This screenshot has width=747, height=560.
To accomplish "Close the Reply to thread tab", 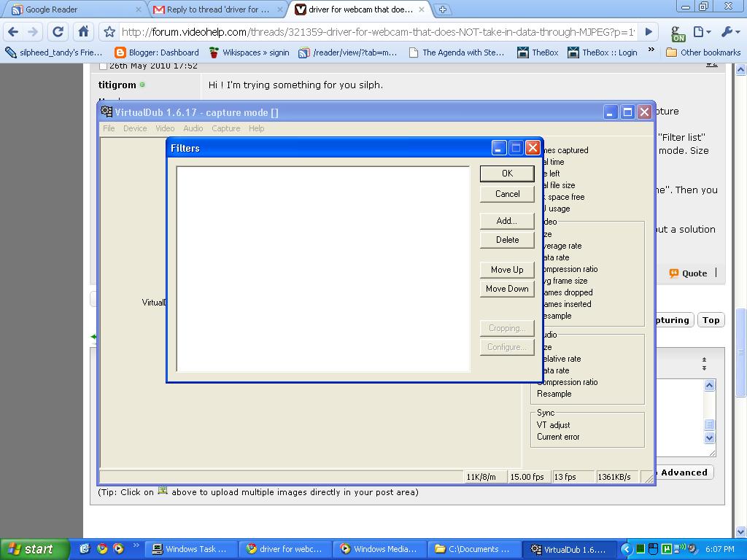I will (x=280, y=9).
